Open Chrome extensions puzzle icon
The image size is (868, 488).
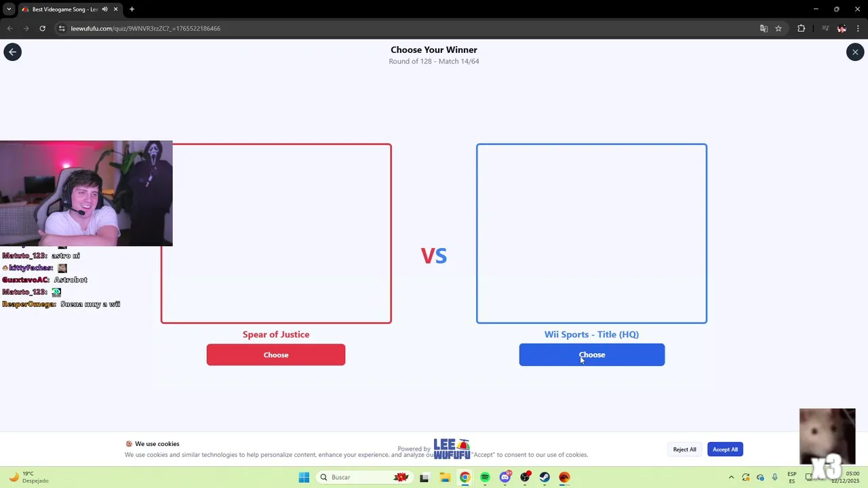coord(802,28)
